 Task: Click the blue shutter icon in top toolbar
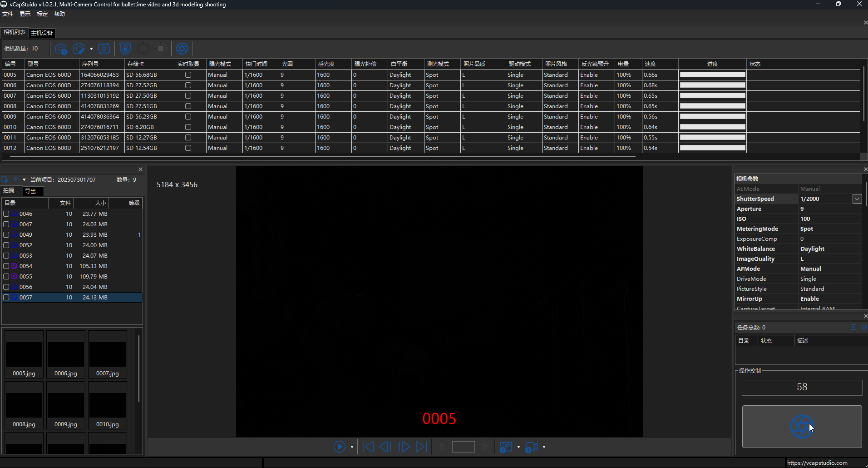(182, 49)
